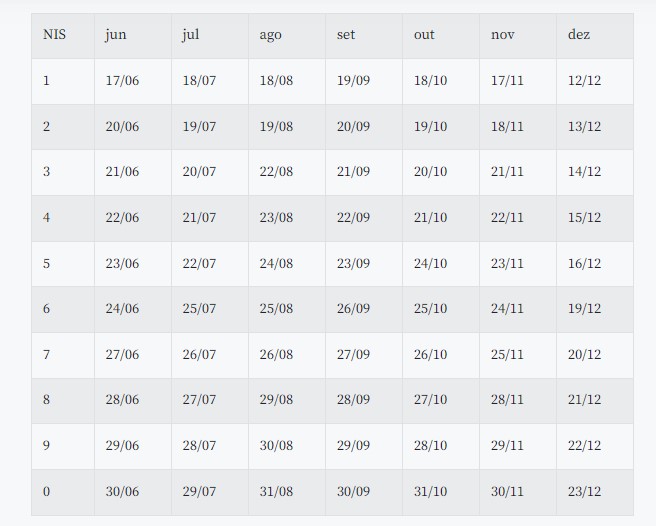Select the 19/09 date cell

click(353, 81)
